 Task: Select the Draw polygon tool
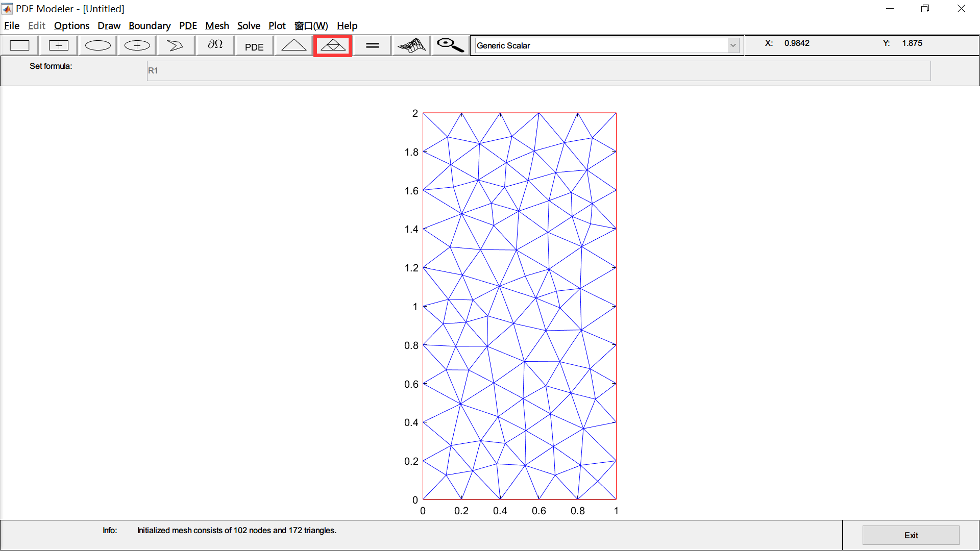[175, 45]
